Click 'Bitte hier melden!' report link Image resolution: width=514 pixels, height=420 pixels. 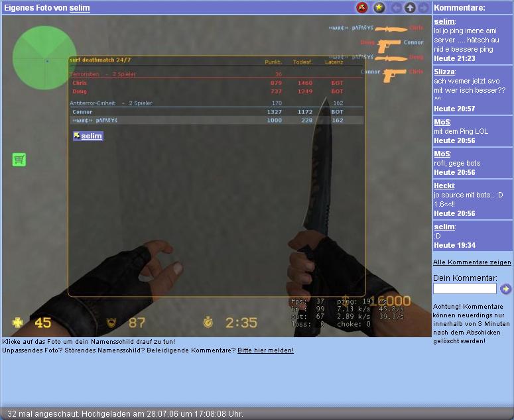(265, 350)
